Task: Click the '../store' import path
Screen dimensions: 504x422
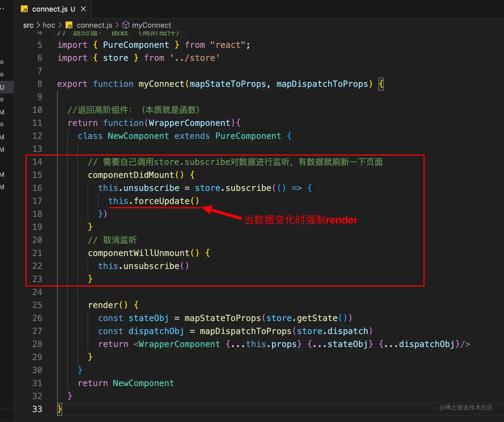Action: pyautogui.click(x=195, y=58)
